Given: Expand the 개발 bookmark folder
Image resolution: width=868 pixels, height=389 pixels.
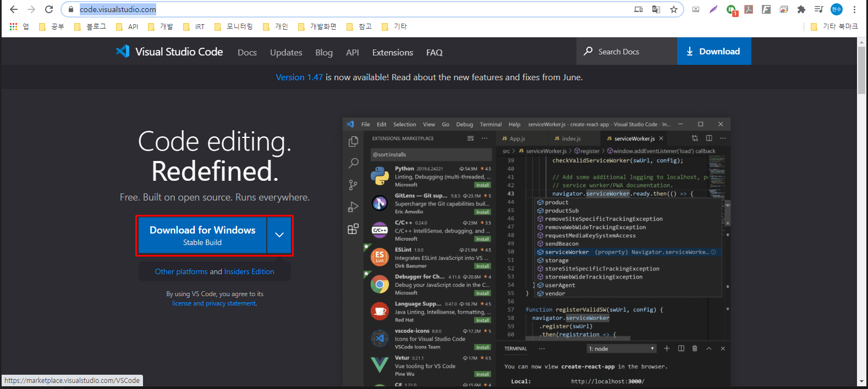Looking at the screenshot, I should pos(160,26).
